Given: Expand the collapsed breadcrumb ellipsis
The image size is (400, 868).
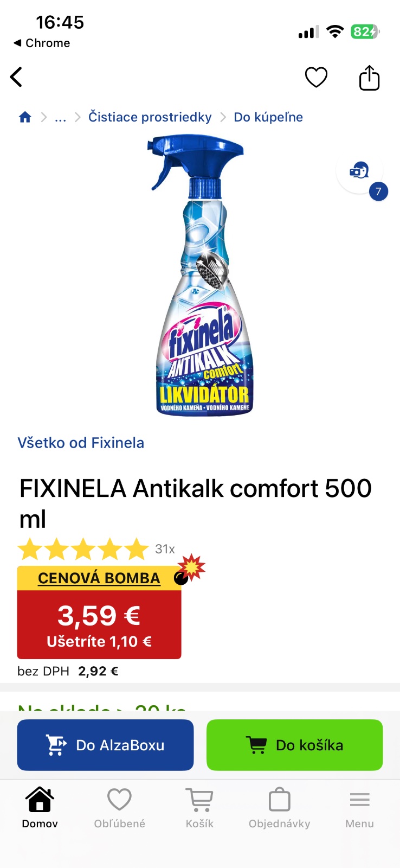Looking at the screenshot, I should [x=60, y=117].
